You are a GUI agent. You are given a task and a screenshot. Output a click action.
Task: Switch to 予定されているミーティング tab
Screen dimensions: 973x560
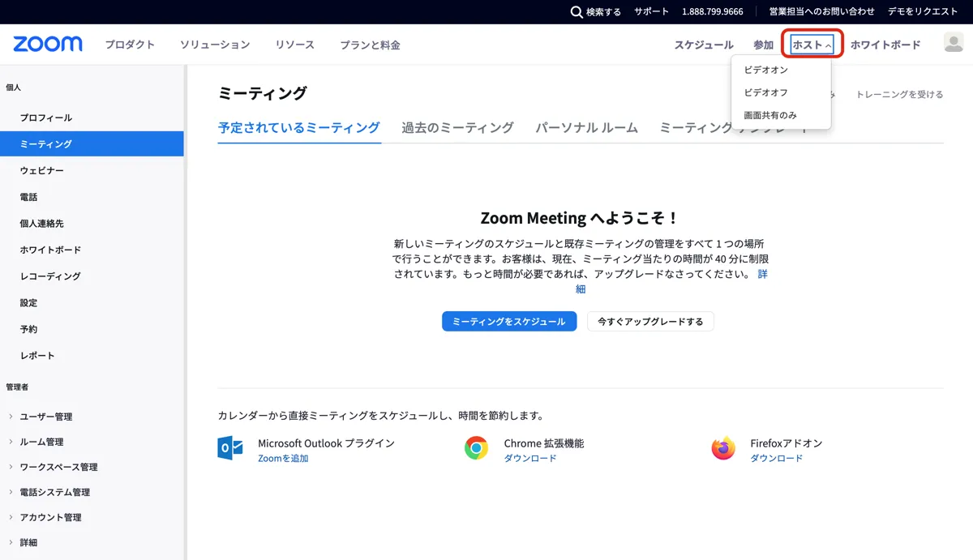click(x=299, y=127)
